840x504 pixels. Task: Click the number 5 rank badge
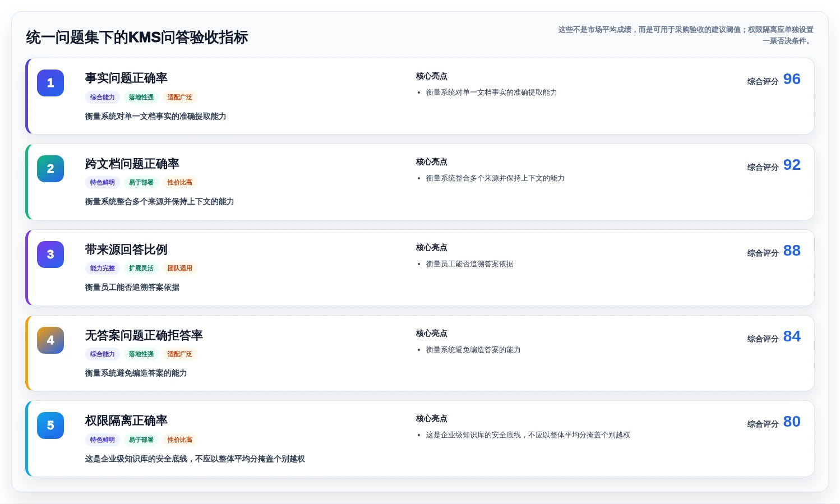pyautogui.click(x=50, y=426)
